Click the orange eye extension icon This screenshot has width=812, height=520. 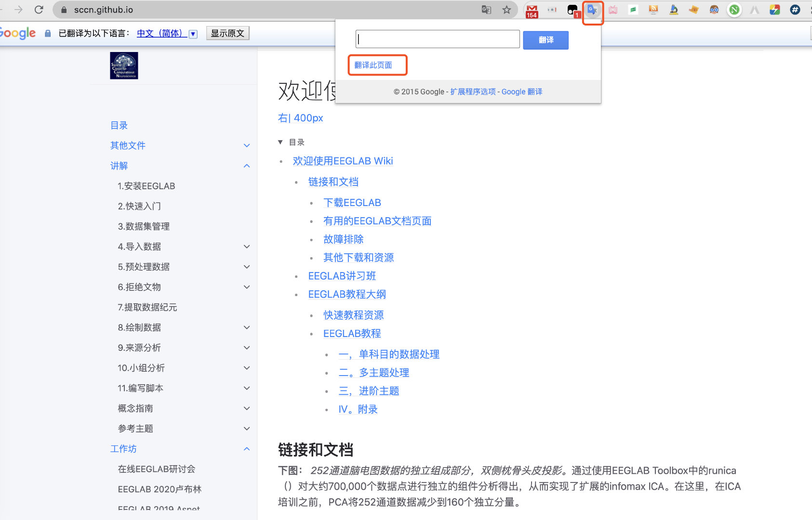(x=694, y=10)
